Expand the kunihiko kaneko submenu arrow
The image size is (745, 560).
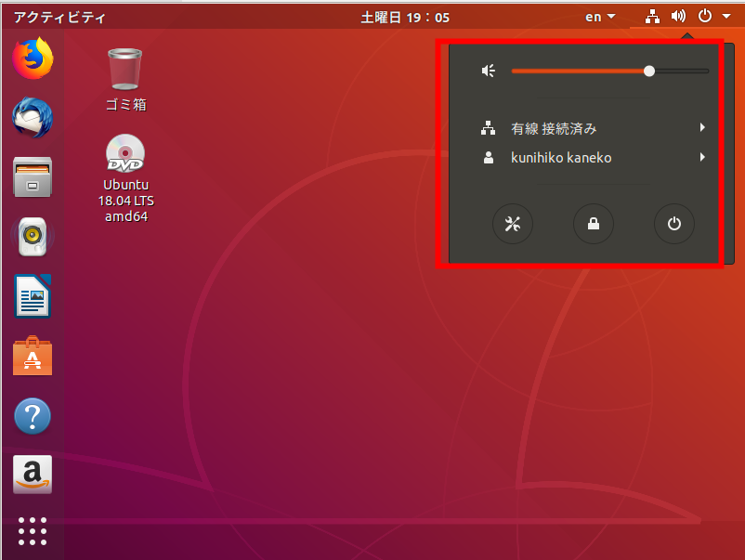[702, 157]
